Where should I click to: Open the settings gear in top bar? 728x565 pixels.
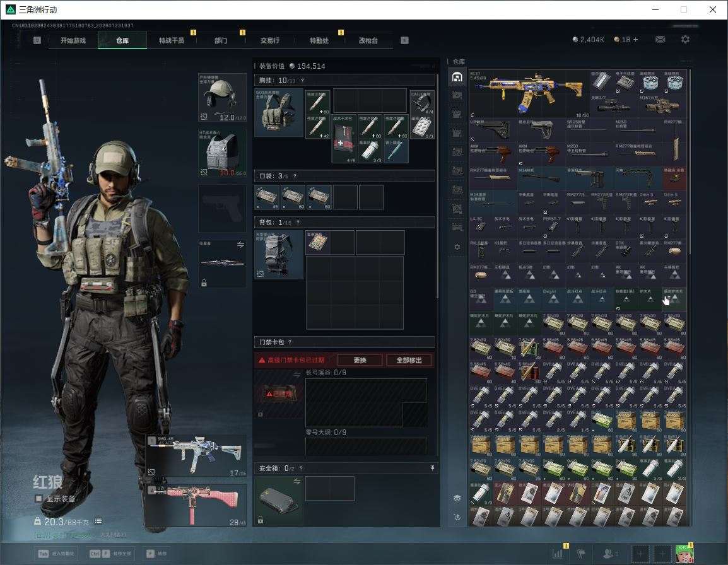685,40
